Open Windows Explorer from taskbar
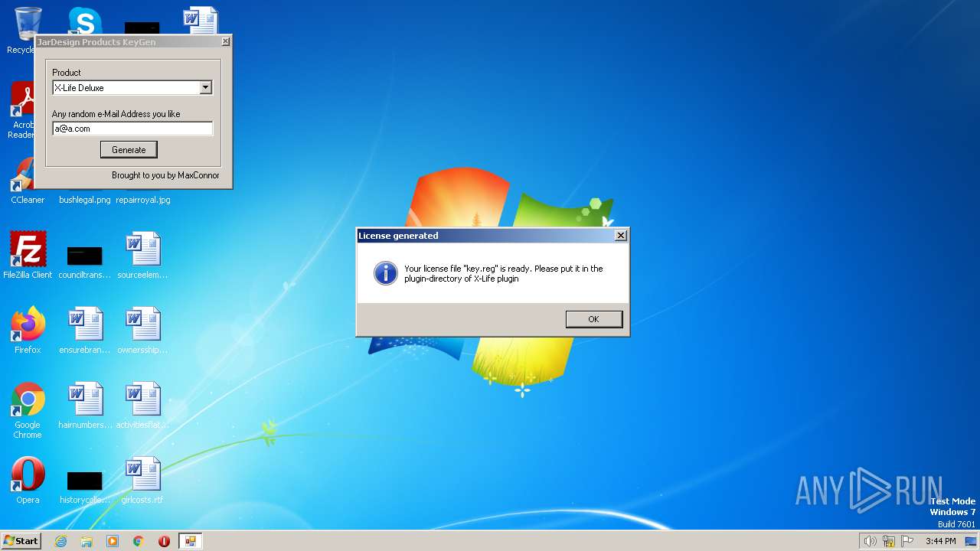The image size is (980, 551). tap(87, 541)
